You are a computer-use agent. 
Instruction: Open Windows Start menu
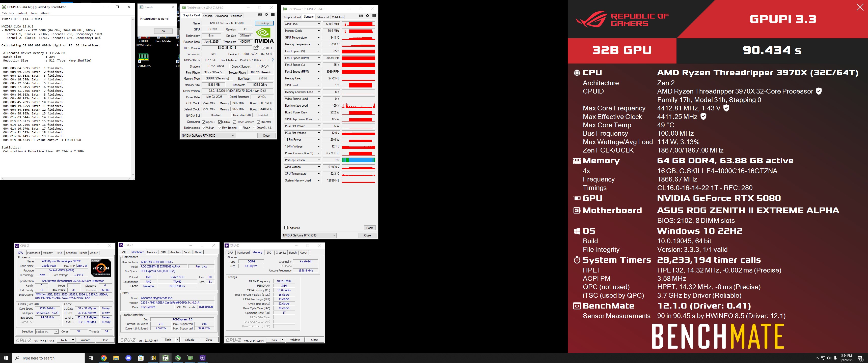click(6, 358)
